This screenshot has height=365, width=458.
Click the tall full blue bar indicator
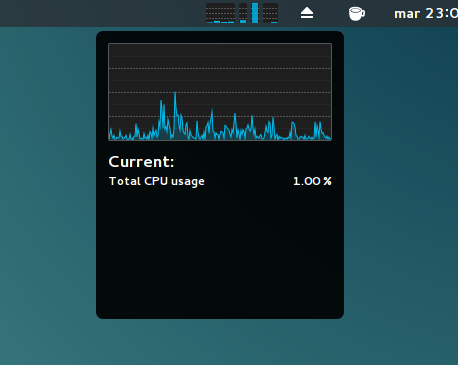255,13
